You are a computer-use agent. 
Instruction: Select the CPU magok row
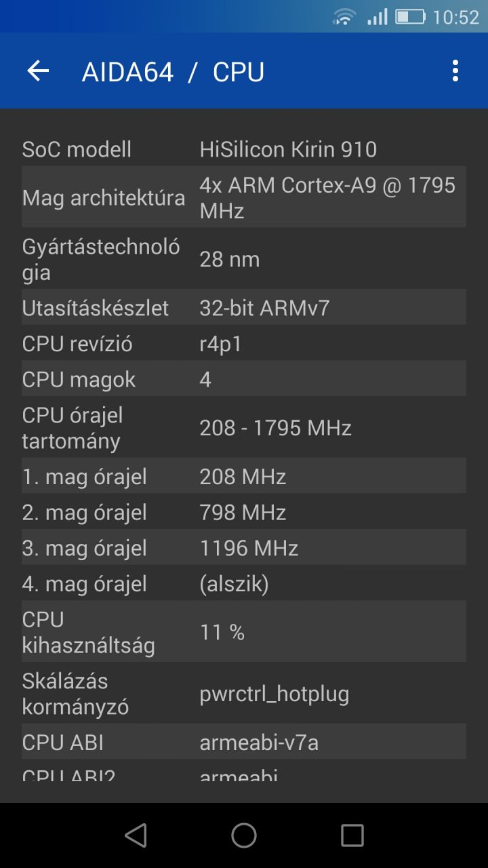click(x=244, y=378)
